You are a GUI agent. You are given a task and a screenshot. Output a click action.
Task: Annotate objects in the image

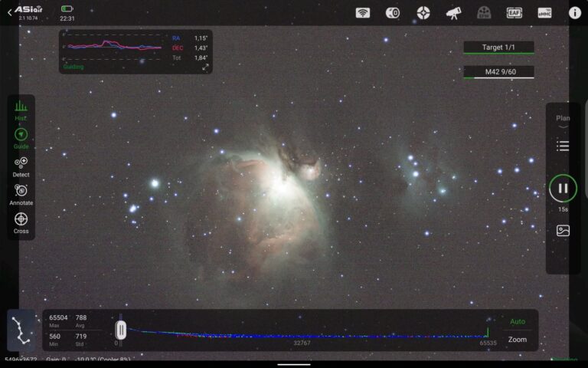click(x=21, y=195)
